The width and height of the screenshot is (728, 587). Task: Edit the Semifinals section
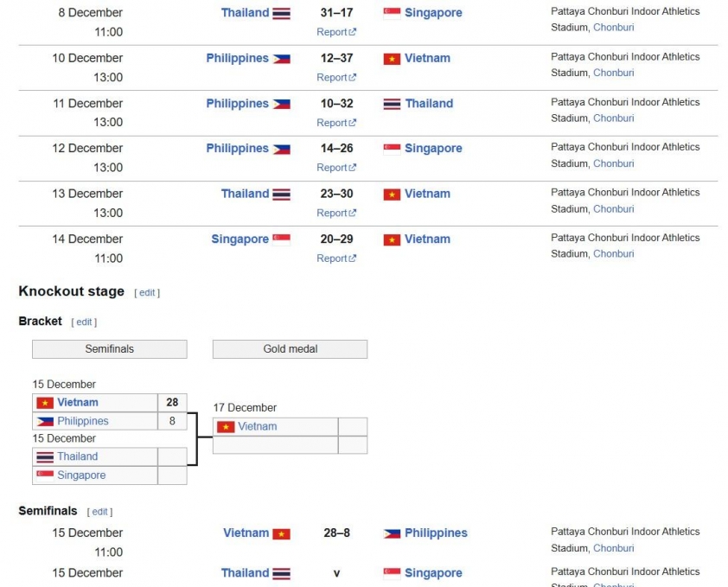[x=100, y=512]
